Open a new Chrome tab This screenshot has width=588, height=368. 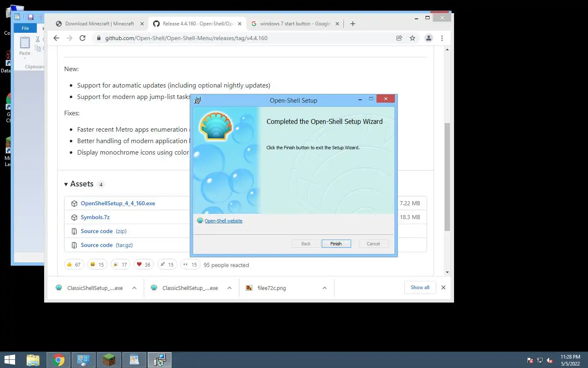point(353,24)
